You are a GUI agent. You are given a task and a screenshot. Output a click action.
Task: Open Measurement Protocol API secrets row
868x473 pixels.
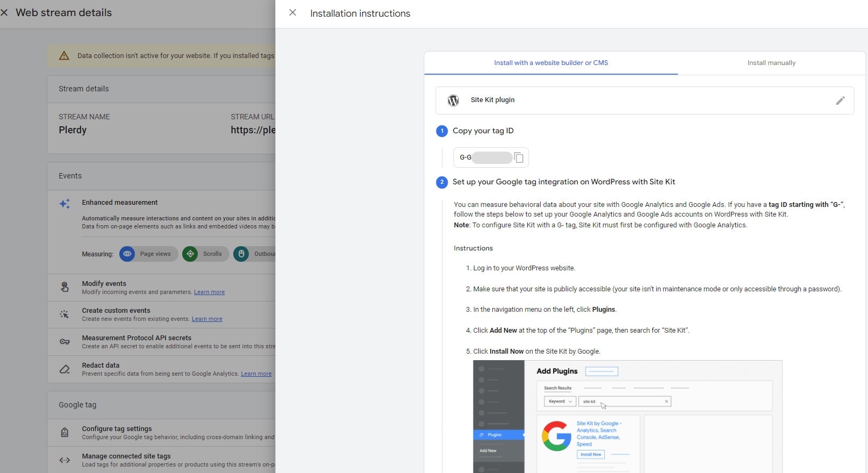(161, 342)
